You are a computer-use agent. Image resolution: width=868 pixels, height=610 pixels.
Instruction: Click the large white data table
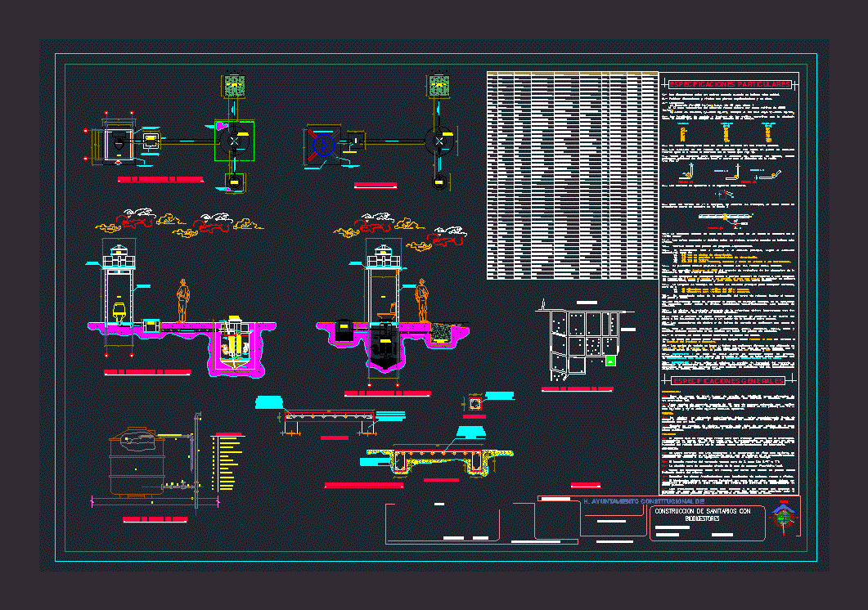(572, 175)
